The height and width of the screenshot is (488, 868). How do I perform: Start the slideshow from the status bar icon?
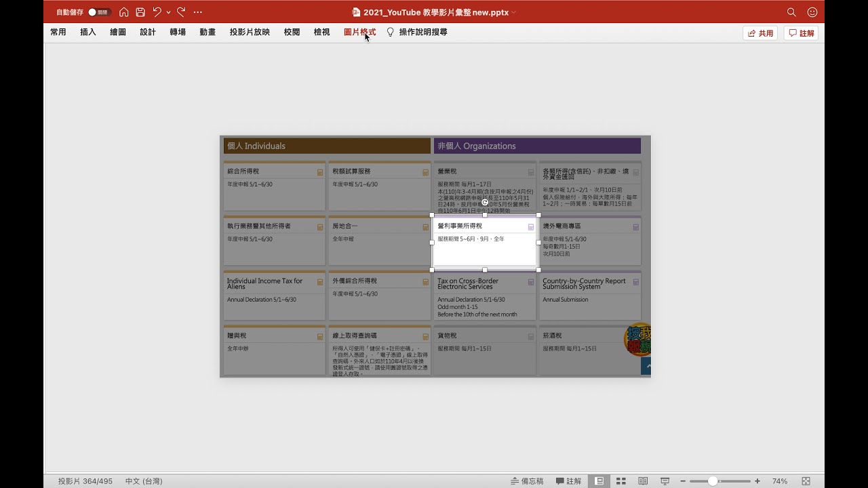click(x=665, y=481)
